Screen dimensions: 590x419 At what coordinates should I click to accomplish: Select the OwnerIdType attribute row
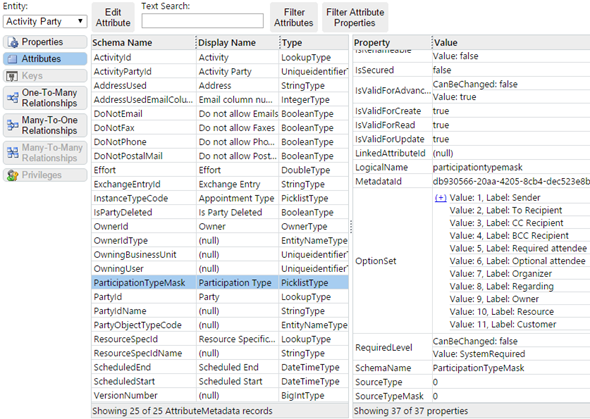[x=220, y=240]
